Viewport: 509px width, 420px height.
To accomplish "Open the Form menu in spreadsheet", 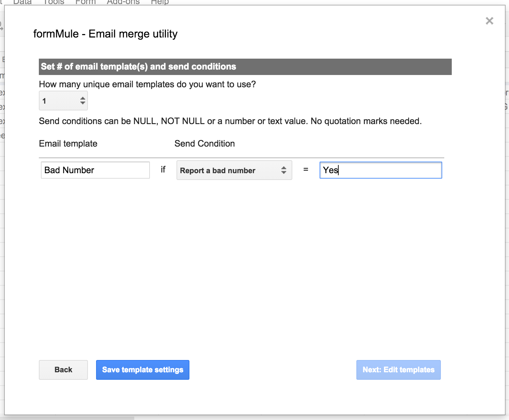I will [x=86, y=2].
